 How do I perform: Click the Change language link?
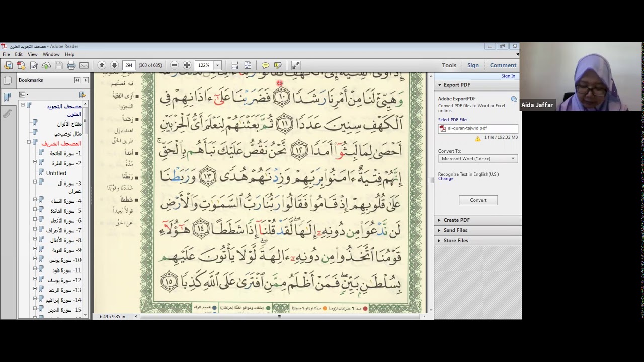pos(446,179)
